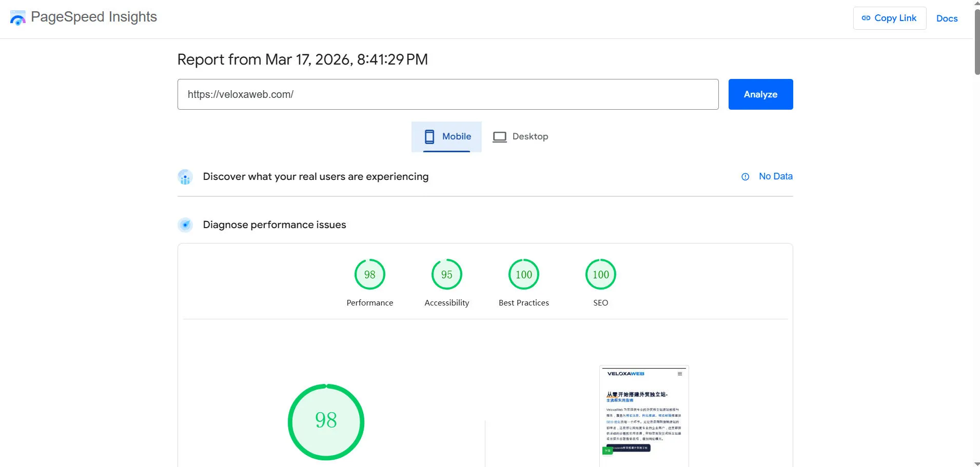Click the desktop monitor icon

[499, 137]
